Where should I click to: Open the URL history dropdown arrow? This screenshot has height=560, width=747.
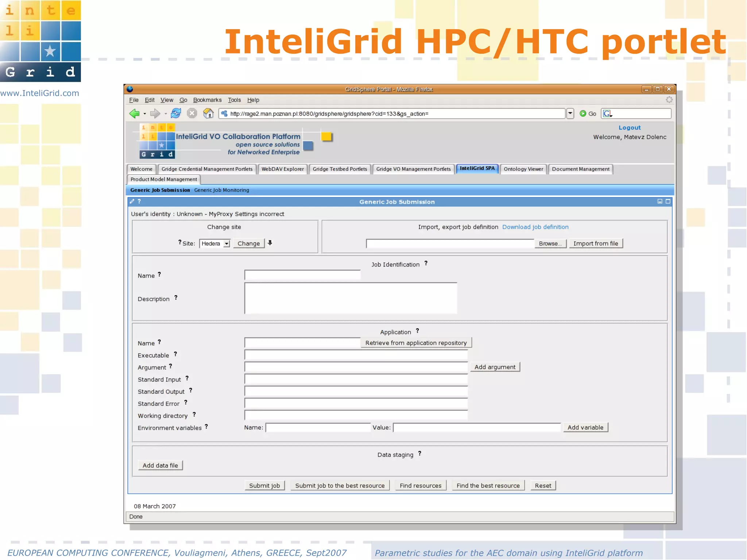click(x=570, y=114)
